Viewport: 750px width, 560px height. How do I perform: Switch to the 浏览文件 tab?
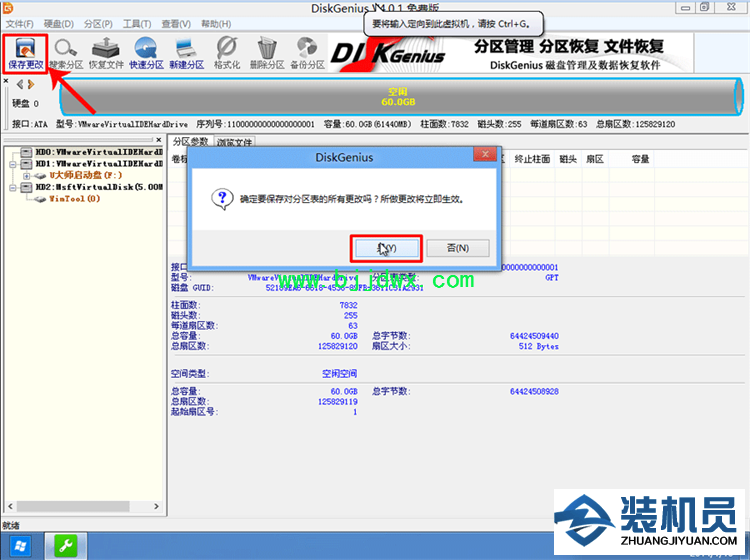(235, 142)
